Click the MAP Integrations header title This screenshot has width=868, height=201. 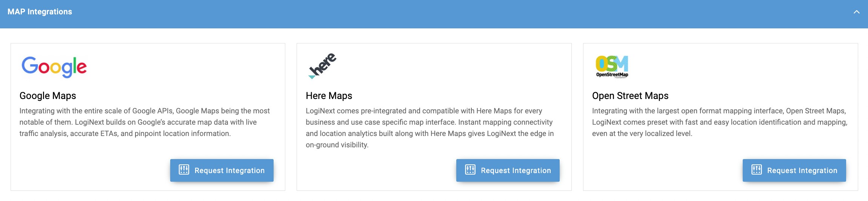click(40, 12)
